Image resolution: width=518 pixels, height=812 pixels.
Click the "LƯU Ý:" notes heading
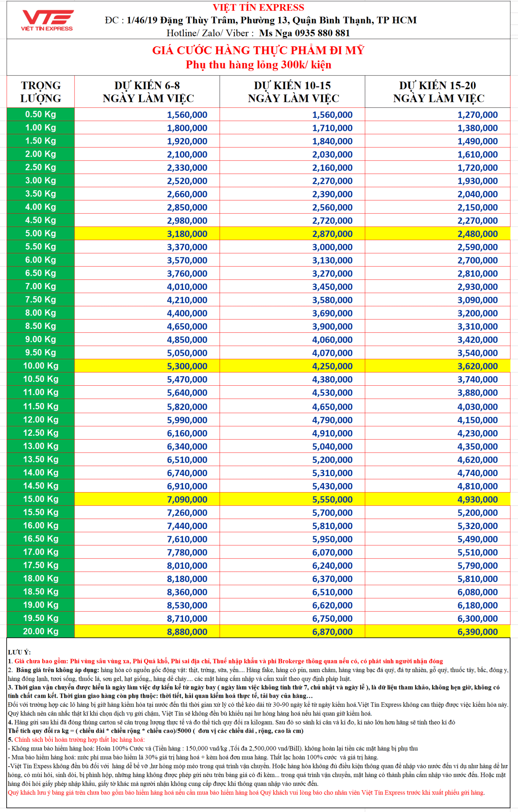click(x=19, y=652)
